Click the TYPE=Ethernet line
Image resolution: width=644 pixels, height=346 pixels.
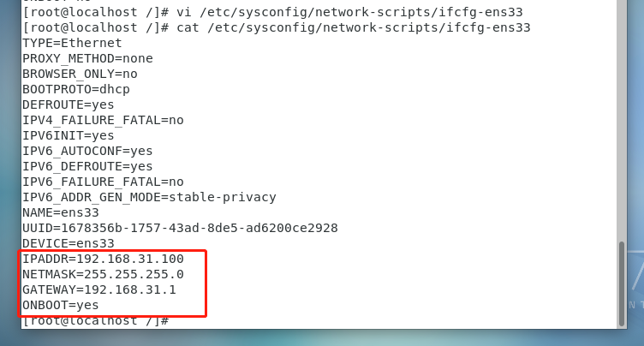pyautogui.click(x=72, y=43)
